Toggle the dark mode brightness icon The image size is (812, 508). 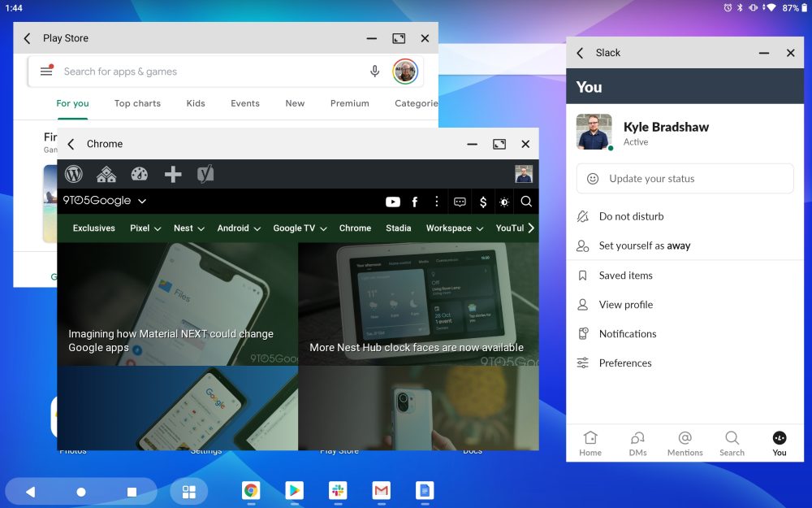tap(504, 202)
